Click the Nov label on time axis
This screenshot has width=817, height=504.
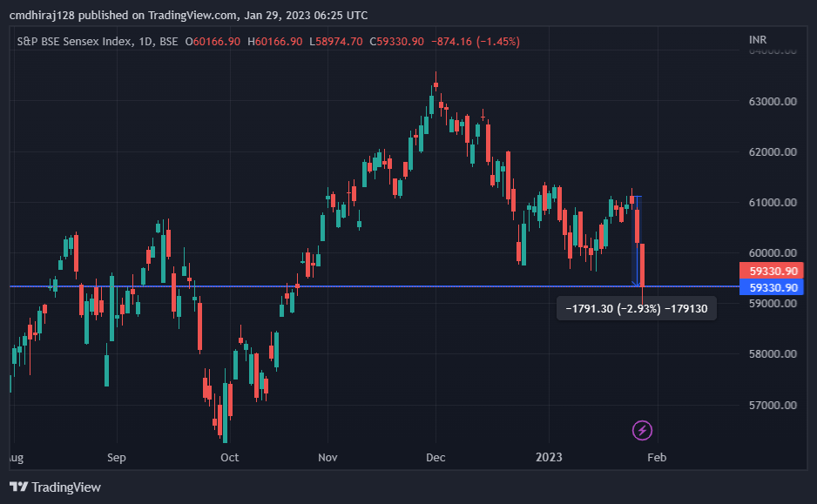coord(327,458)
